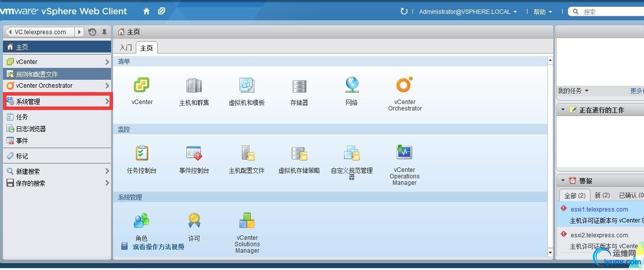Screen dimensions: 644x270
Task: Open esxi1.telexpress.com alarm link
Action: (x=599, y=209)
